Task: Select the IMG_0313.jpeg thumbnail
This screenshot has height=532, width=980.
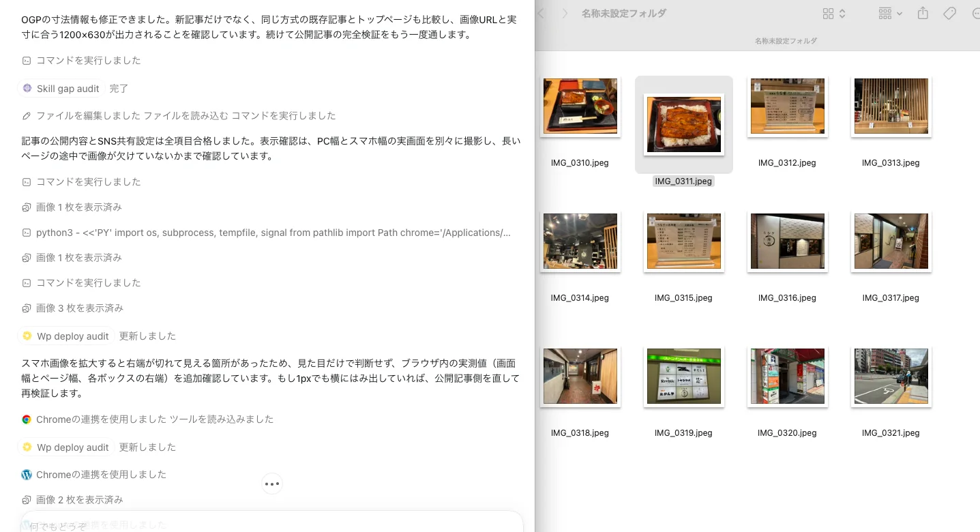Action: [x=891, y=106]
